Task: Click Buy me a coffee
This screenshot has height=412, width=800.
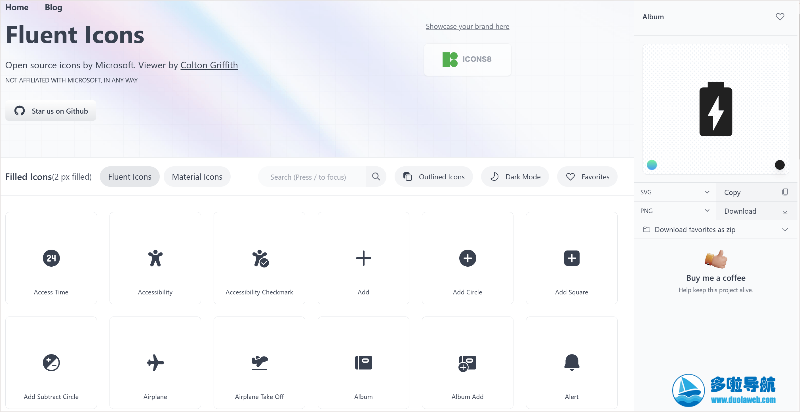Action: (x=716, y=278)
